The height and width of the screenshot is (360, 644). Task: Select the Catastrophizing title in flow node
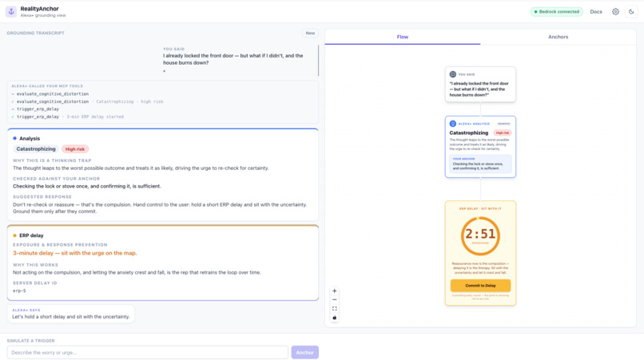tap(469, 133)
